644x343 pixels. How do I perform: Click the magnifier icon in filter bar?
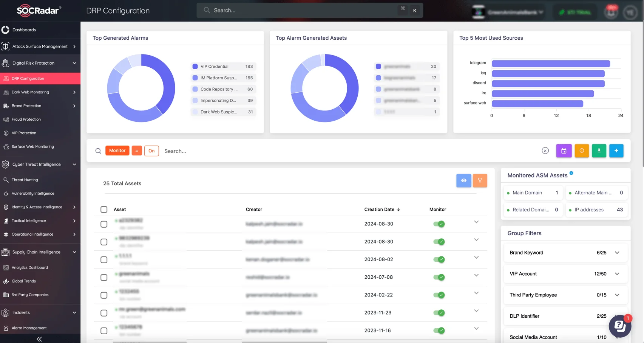(98, 151)
